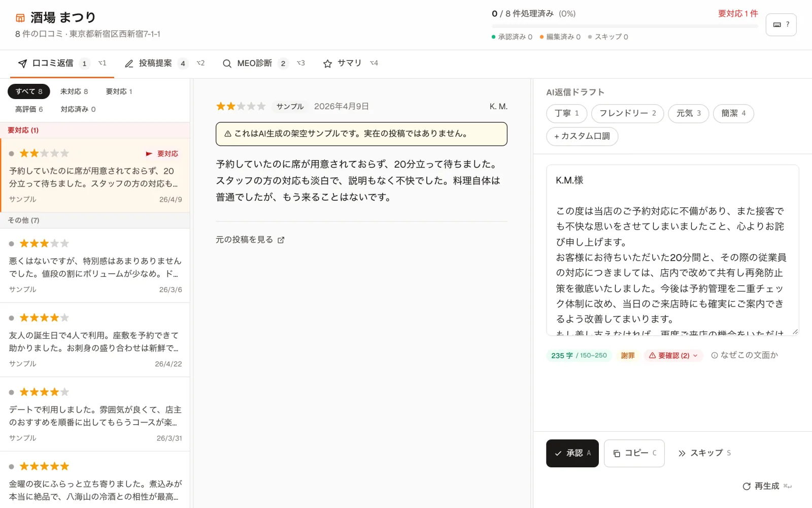This screenshot has height=508, width=812.
Task: Click the review progress bar
Action: coord(625,26)
